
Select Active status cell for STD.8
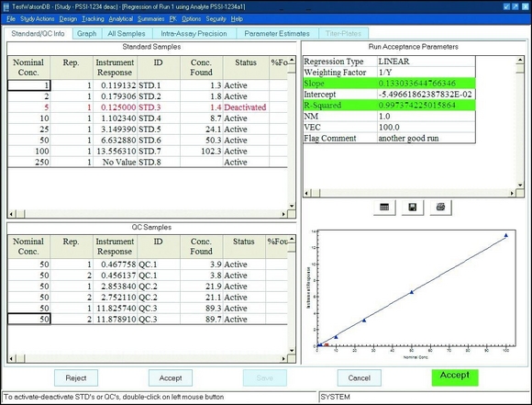[x=246, y=162]
